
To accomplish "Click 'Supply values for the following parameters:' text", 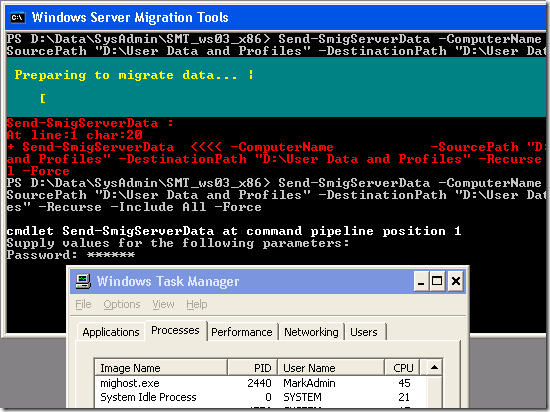I will pos(178,243).
